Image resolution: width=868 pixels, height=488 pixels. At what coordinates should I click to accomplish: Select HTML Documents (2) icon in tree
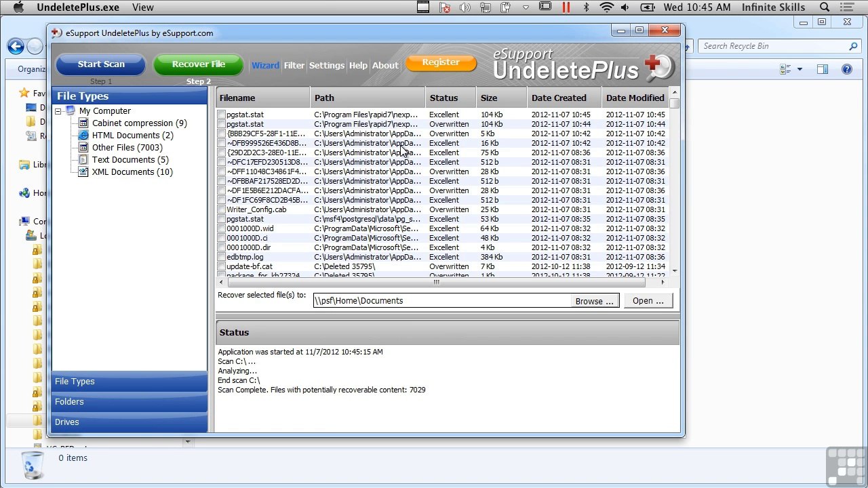pos(83,136)
